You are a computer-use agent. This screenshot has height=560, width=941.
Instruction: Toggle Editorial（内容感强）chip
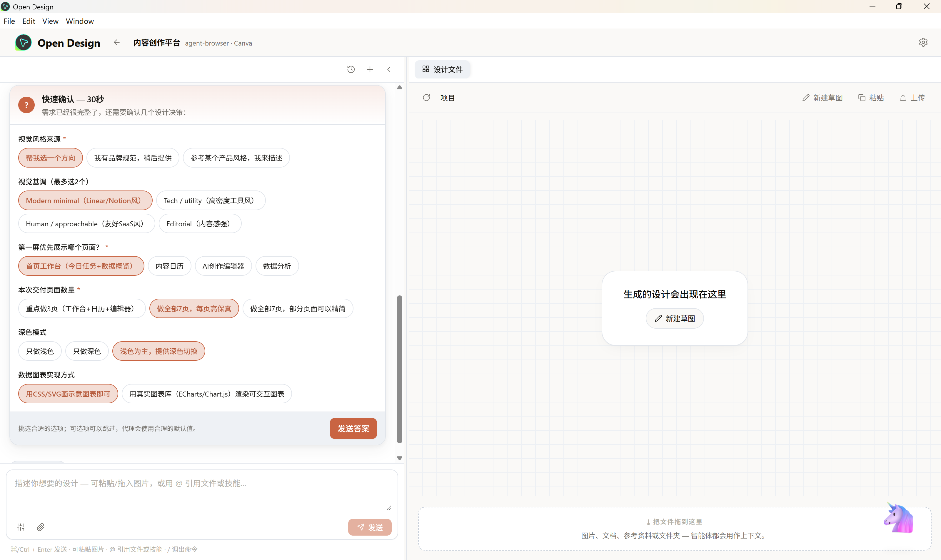200,224
